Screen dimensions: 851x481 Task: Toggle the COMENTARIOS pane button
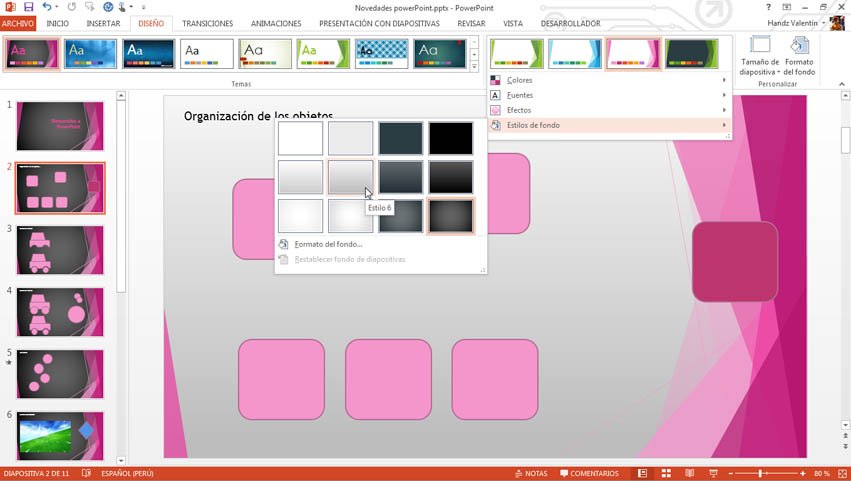(589, 473)
